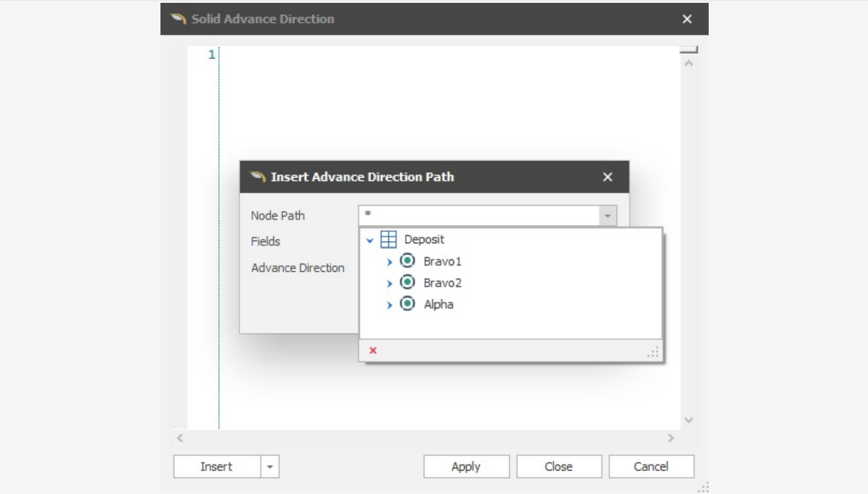Click line number 1 in the editor
The height and width of the screenshot is (494, 868).
pyautogui.click(x=211, y=54)
